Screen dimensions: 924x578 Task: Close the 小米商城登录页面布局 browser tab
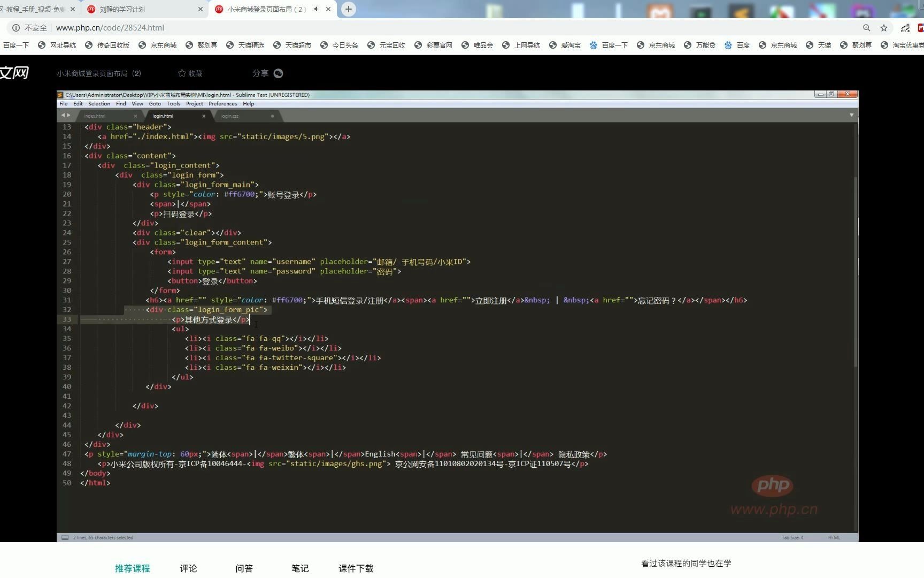pos(328,9)
